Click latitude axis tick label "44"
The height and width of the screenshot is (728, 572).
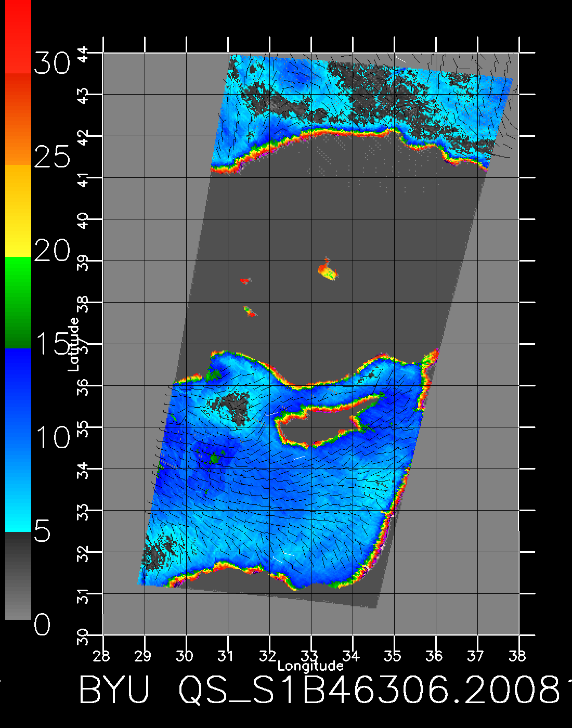(x=83, y=54)
